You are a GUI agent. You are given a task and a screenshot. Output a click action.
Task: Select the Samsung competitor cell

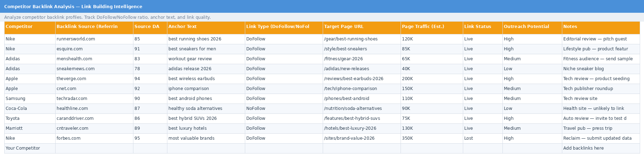click(30, 99)
